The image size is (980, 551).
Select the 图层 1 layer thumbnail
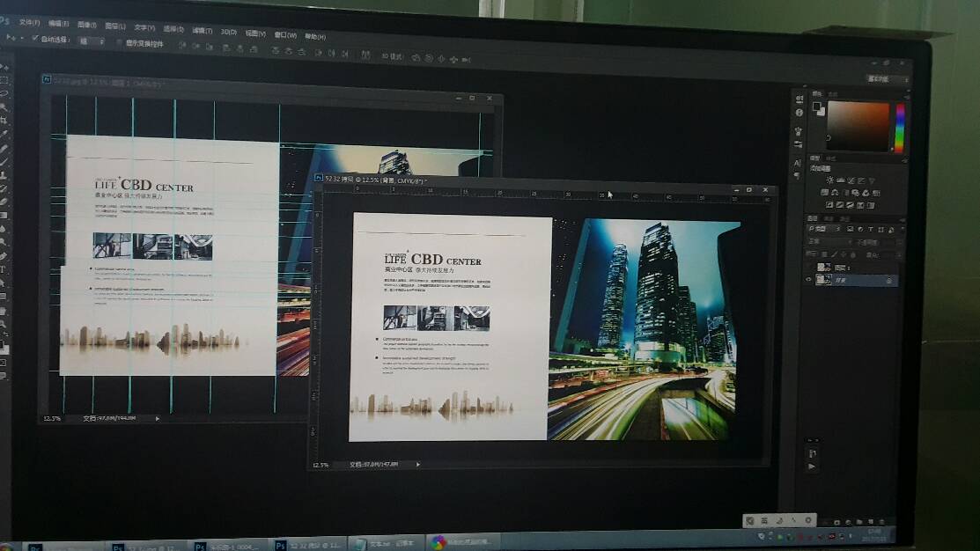tap(824, 268)
